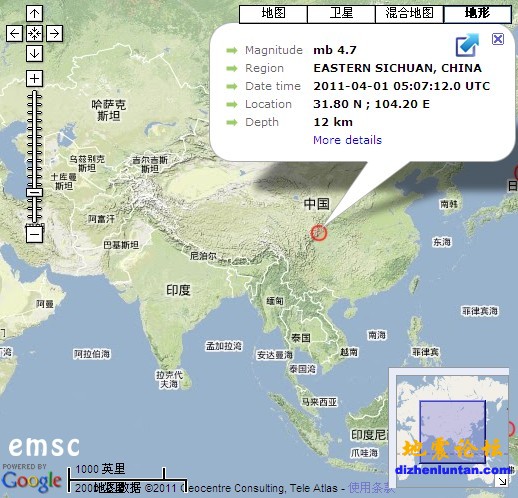Pan the map down with arrow
The height and width of the screenshot is (498, 518).
[x=34, y=54]
